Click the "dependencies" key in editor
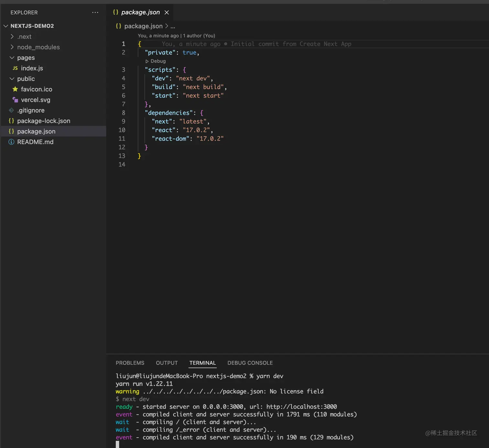The image size is (489, 448). pos(169,113)
